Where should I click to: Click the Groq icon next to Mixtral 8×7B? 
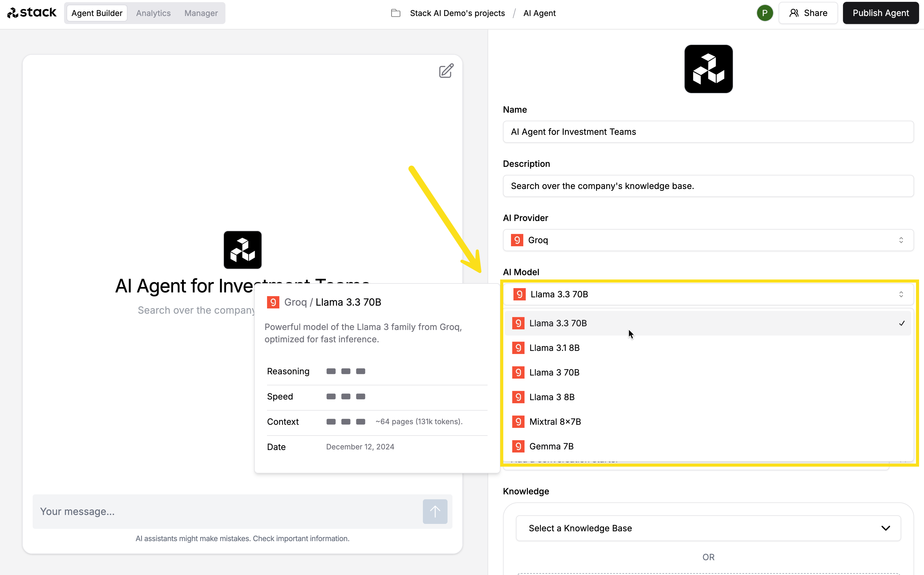518,422
